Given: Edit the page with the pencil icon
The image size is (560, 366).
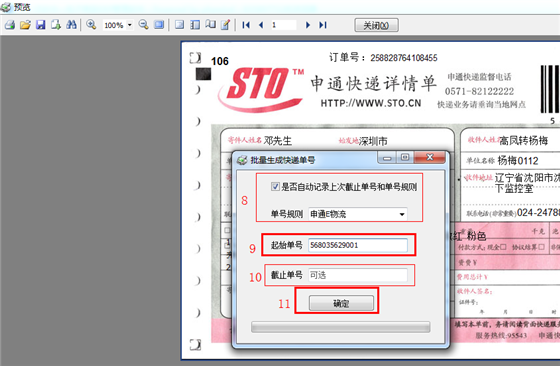Looking at the screenshot, I should (x=225, y=25).
